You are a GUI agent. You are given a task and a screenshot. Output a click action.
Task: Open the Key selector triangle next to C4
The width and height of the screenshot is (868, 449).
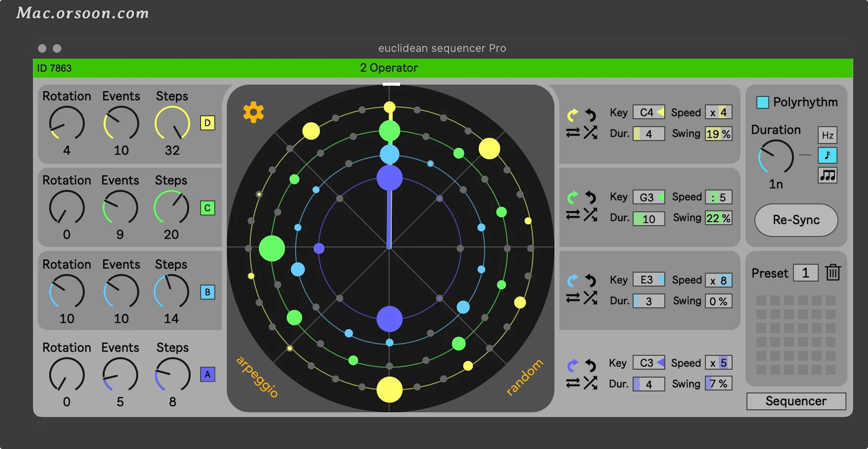(661, 112)
